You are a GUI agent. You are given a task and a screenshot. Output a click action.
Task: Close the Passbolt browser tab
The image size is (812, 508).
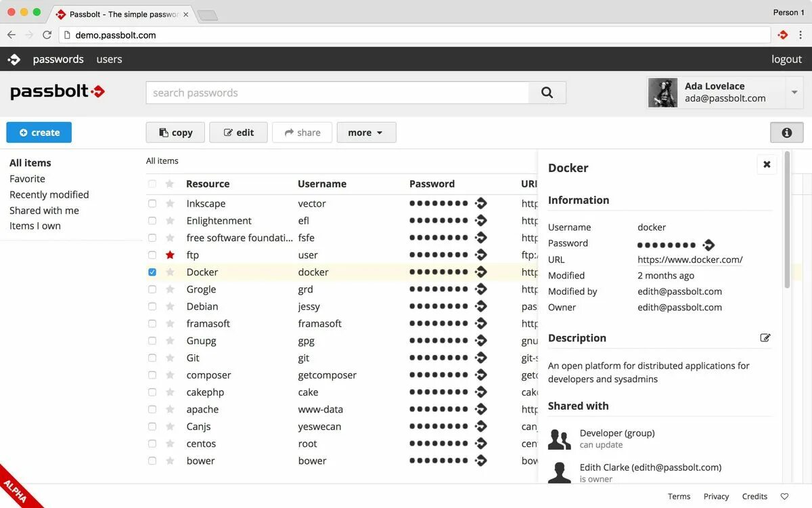tap(185, 14)
